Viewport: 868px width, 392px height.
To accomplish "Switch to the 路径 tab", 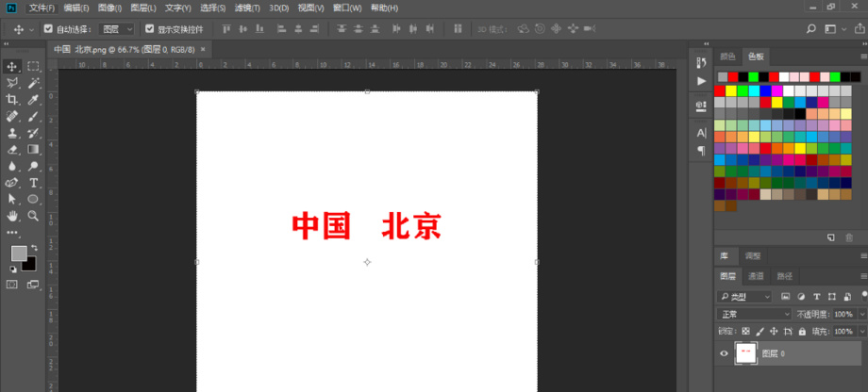I will click(x=784, y=276).
